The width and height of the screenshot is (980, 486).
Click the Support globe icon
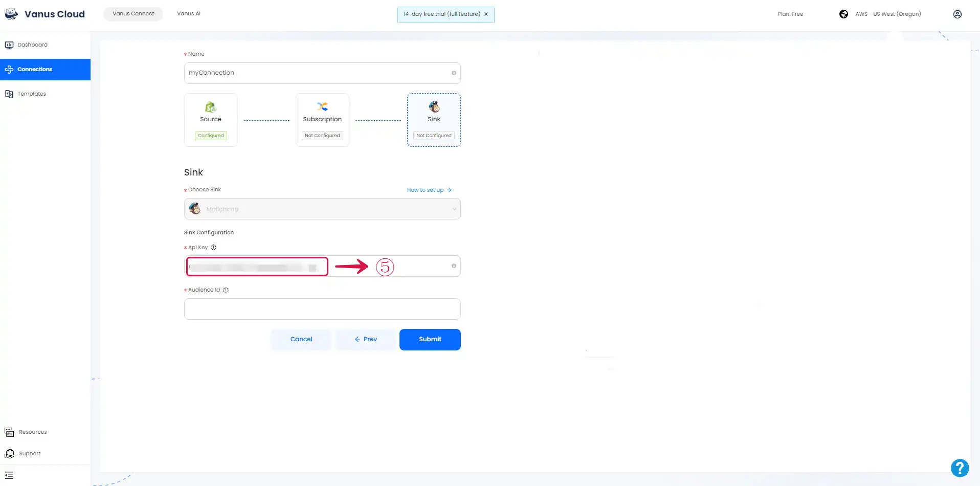(9, 454)
